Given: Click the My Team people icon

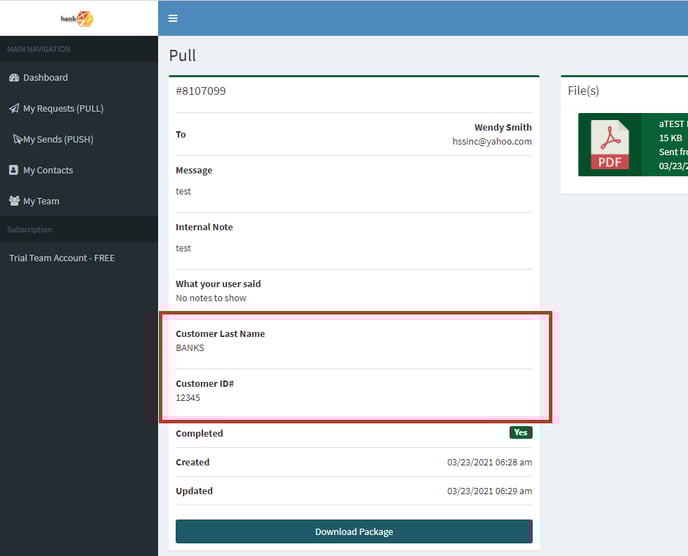Looking at the screenshot, I should (14, 202).
